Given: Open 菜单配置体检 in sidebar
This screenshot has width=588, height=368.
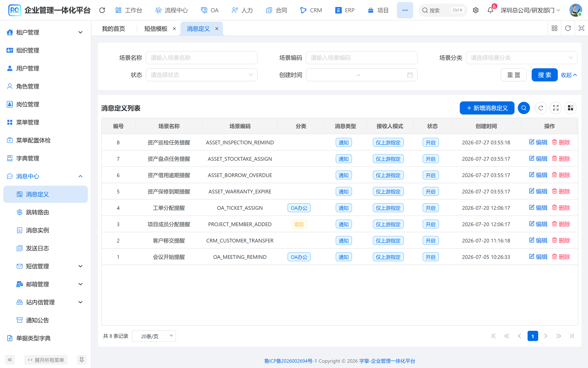Looking at the screenshot, I should [46, 140].
